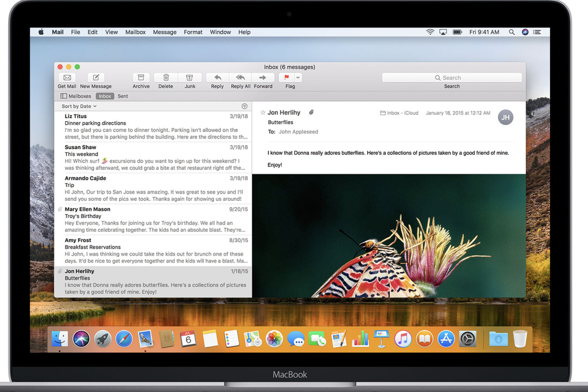Viewport: 588px width, 392px height.
Task: Open Notes in the Dock
Action: click(x=210, y=339)
